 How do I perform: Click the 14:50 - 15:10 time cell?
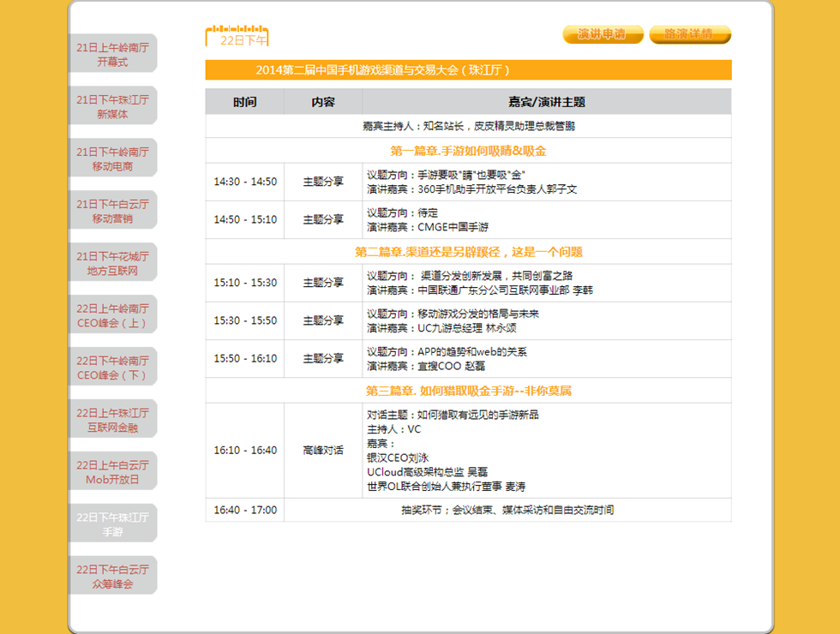coord(245,219)
